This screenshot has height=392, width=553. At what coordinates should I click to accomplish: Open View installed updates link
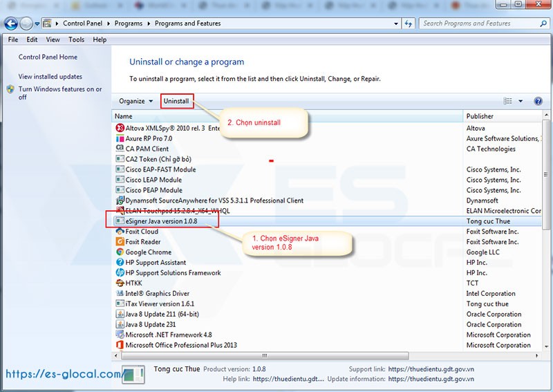click(x=50, y=76)
